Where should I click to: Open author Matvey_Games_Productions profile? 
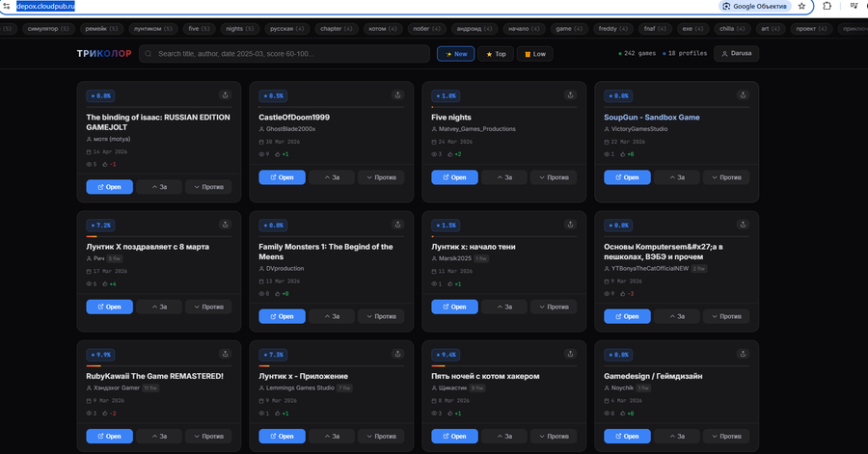477,129
